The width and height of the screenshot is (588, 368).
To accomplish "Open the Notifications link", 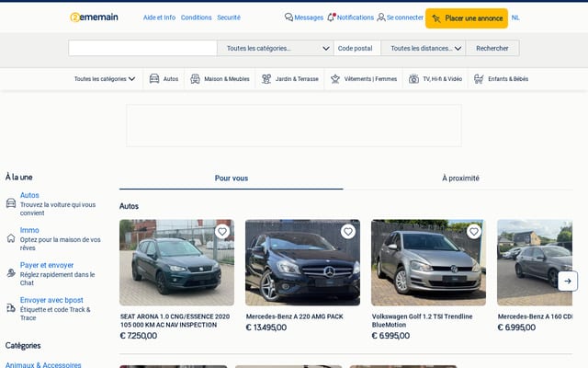I will coord(356,17).
